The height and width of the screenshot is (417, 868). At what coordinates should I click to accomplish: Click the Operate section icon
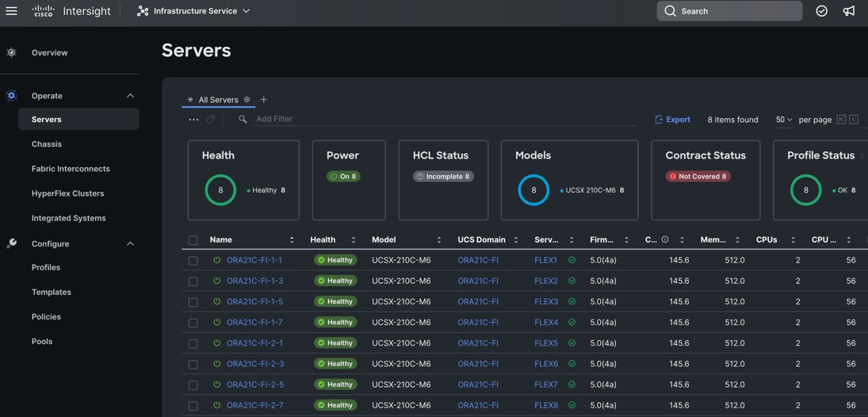pyautogui.click(x=11, y=96)
